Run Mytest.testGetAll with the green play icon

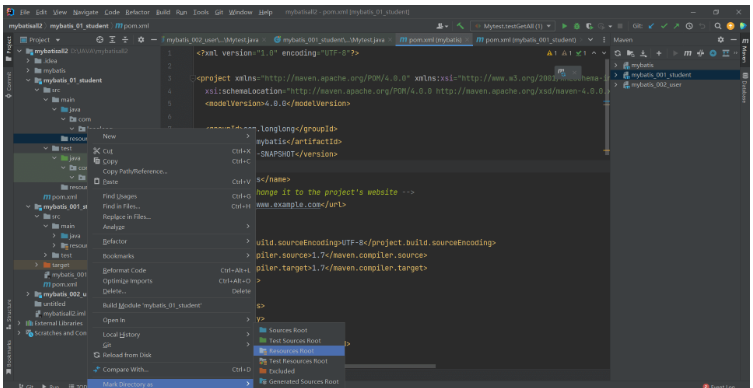[x=564, y=26]
